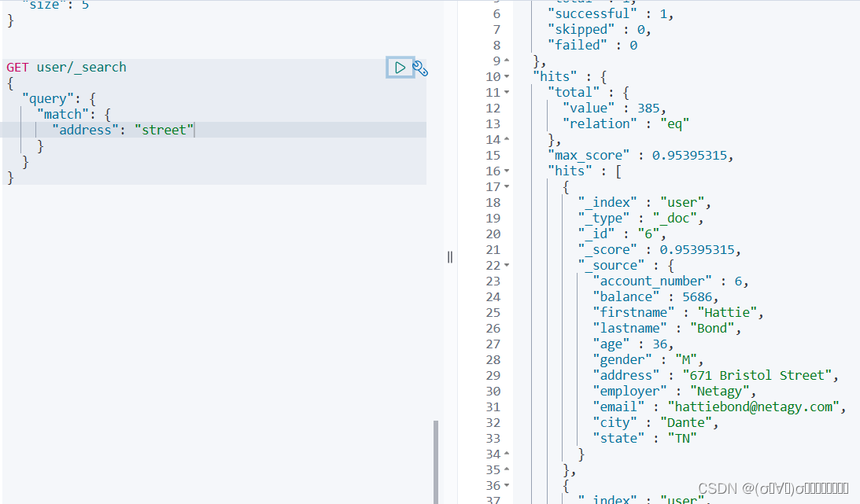Collapse the "total" object on line 11

click(507, 92)
